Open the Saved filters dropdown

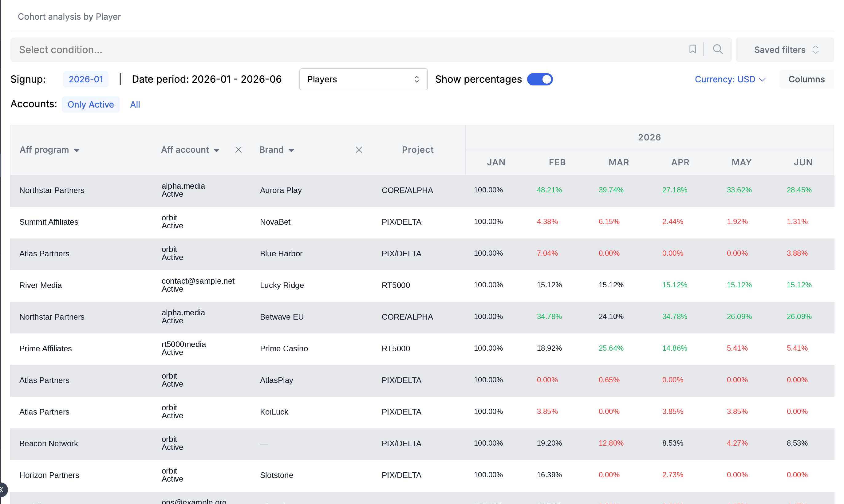[x=785, y=49]
